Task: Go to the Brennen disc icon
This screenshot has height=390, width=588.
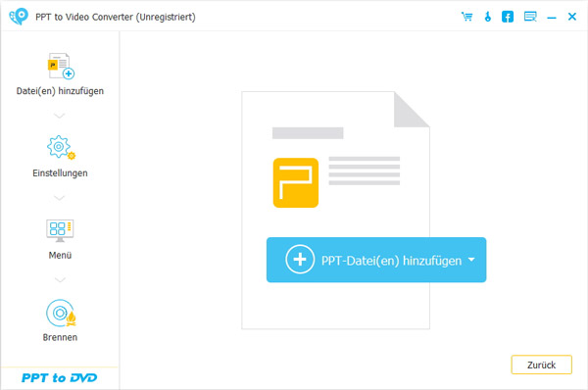Action: (61, 313)
